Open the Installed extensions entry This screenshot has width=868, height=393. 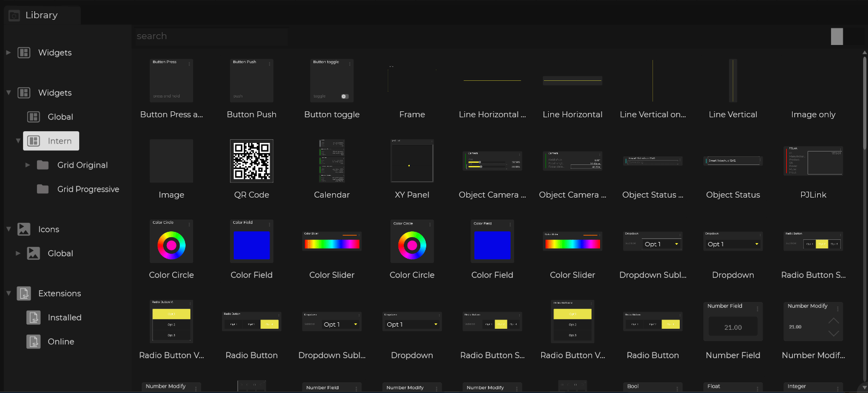(65, 318)
